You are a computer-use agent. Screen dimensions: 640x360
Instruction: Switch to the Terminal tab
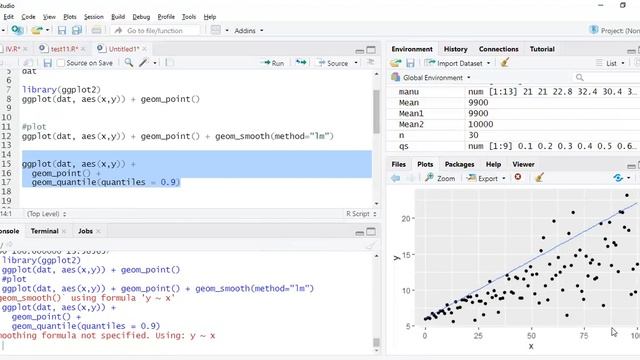coord(44,231)
